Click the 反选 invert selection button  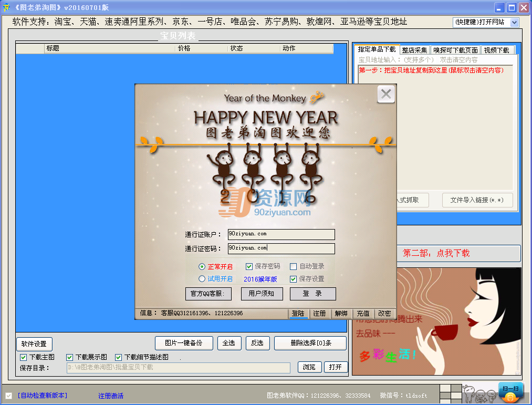point(257,343)
